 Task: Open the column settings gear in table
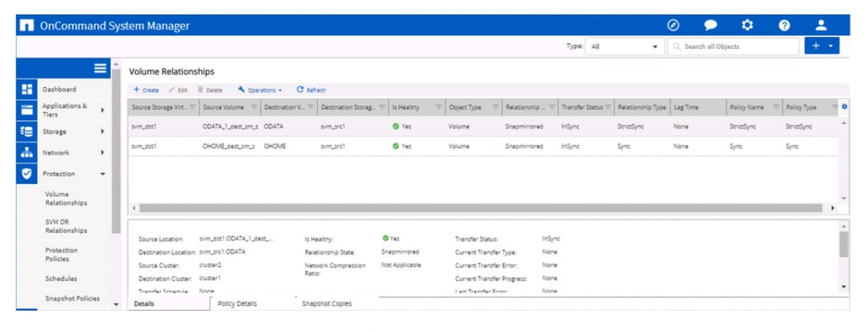pos(844,107)
